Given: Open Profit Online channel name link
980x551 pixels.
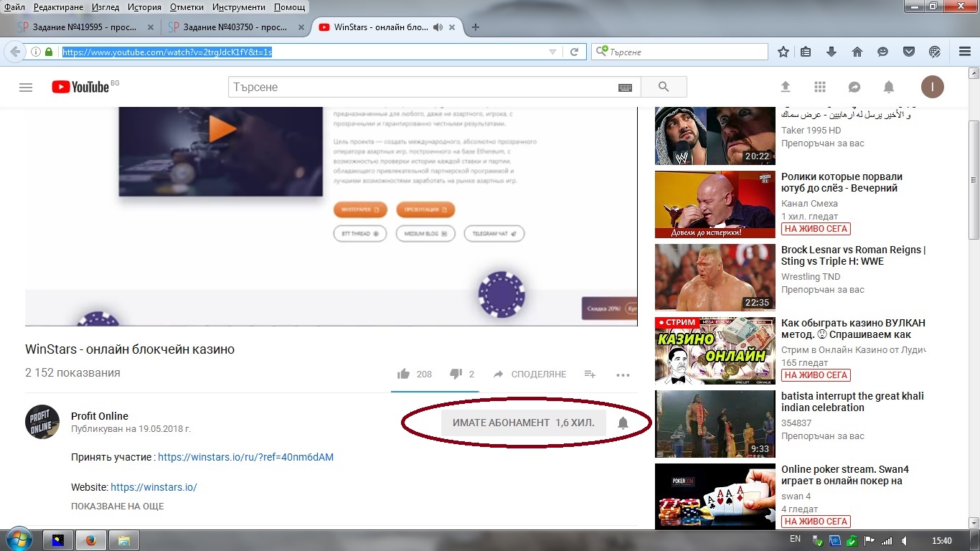Looking at the screenshot, I should pyautogui.click(x=100, y=416).
